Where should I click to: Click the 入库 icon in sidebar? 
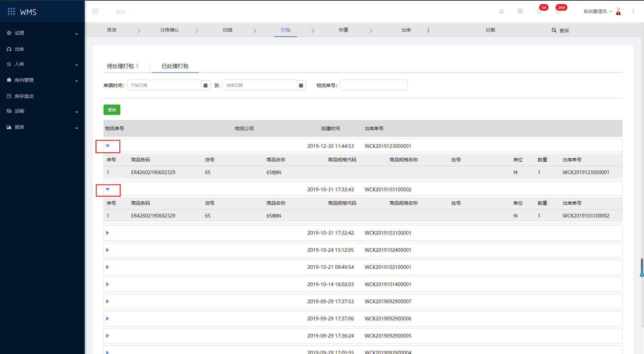point(9,64)
